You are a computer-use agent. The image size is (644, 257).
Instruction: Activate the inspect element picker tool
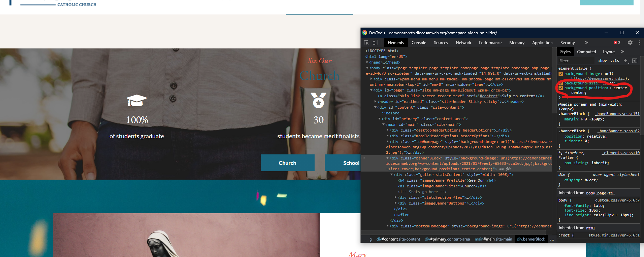click(x=366, y=43)
